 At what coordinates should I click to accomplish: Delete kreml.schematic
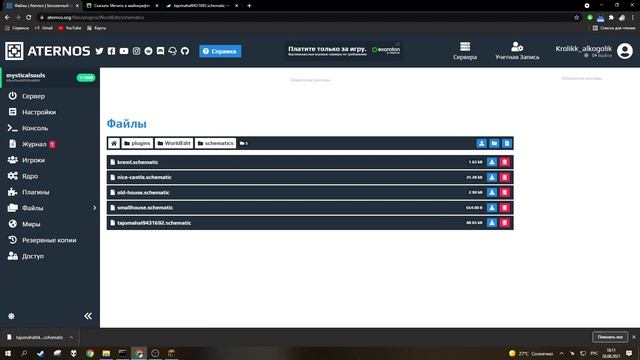tap(504, 162)
